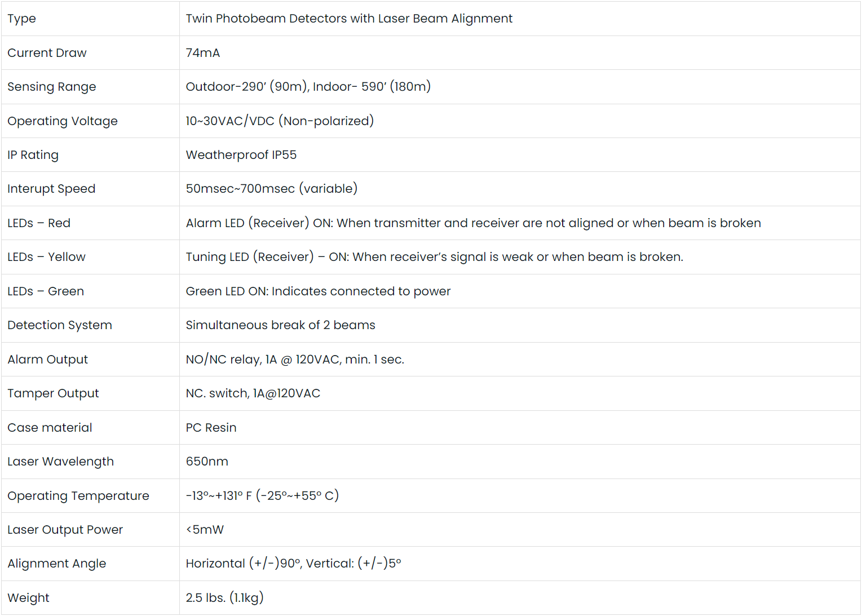Click the "650nm" laser wavelength value

coord(207,462)
